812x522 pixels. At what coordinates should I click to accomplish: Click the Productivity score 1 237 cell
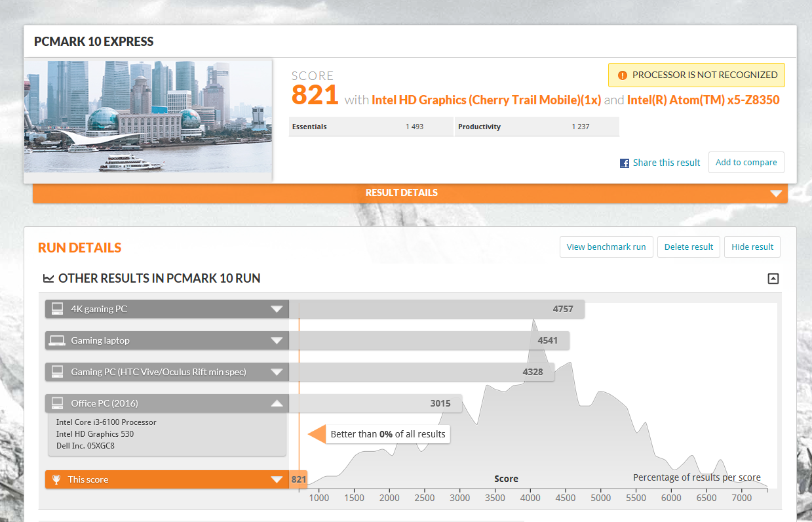tap(537, 127)
